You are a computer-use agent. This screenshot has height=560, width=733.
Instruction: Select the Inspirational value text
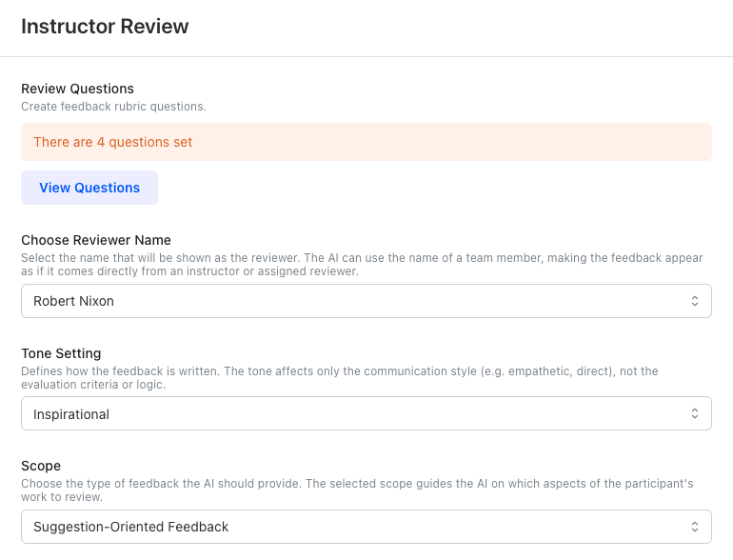pos(71,414)
